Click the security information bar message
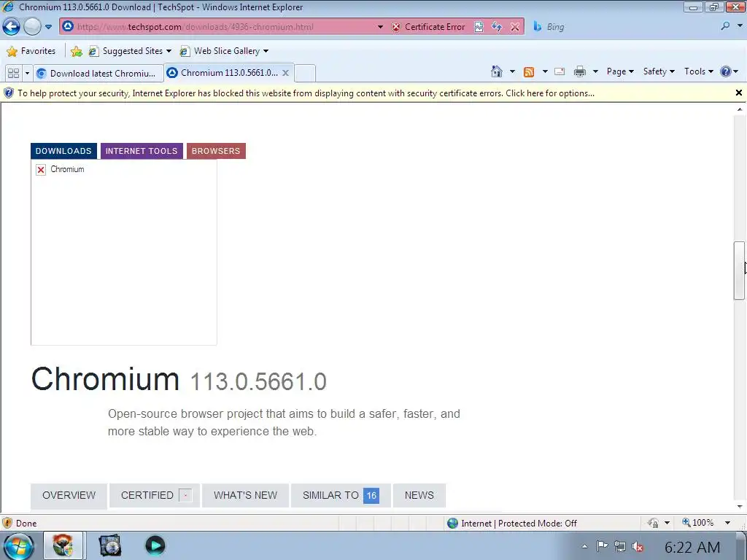747x560 pixels. tap(306, 93)
